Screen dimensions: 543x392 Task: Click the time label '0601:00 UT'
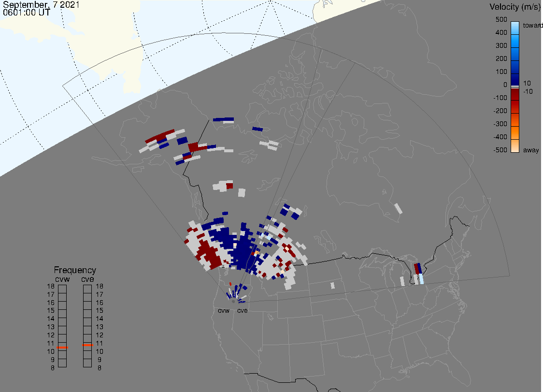pyautogui.click(x=26, y=12)
